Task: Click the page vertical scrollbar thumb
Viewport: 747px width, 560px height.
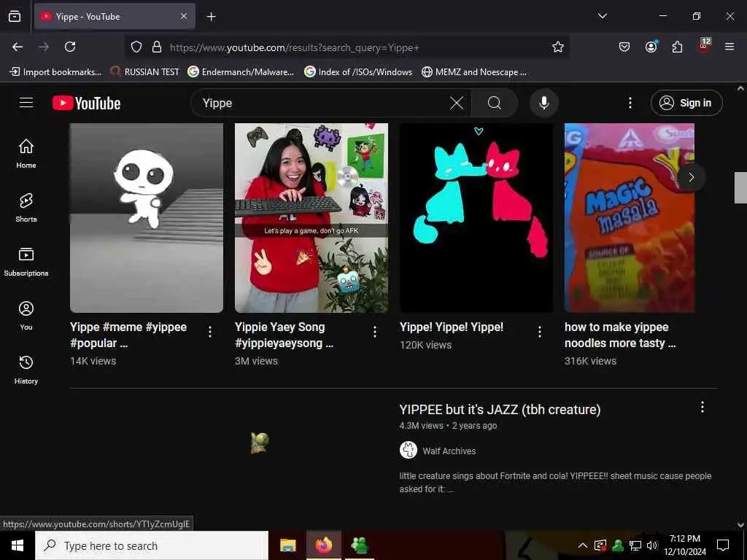Action: [740, 187]
